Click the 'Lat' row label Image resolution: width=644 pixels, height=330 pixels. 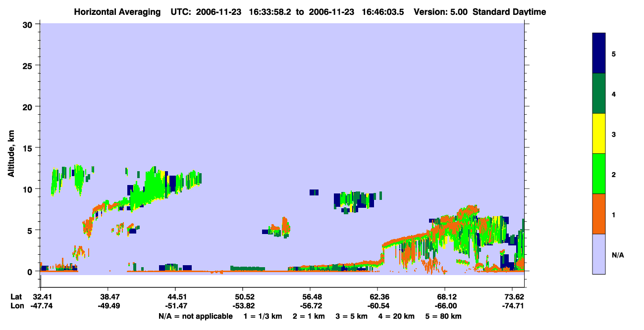(x=16, y=297)
